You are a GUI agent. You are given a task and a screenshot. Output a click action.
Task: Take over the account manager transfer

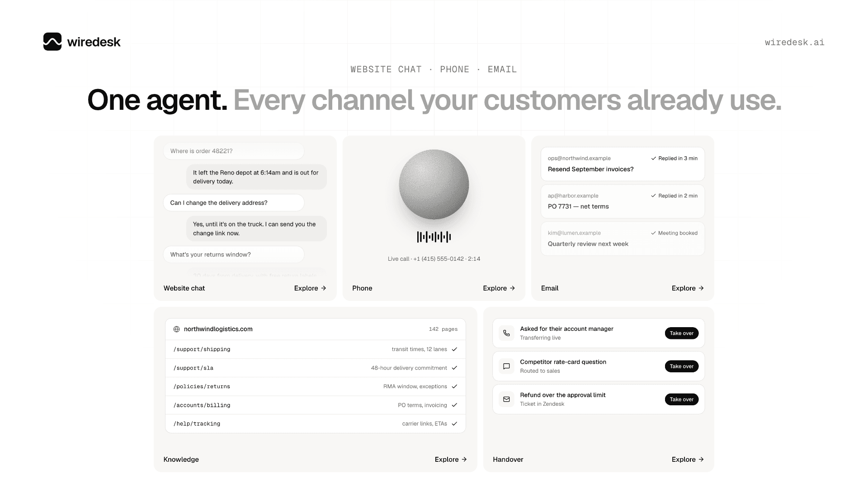[681, 333]
